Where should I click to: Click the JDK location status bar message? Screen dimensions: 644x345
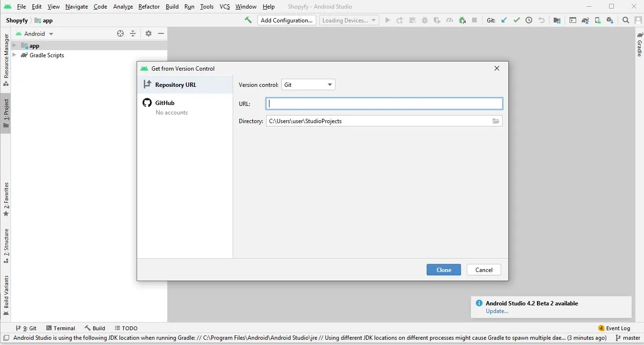[310, 338]
